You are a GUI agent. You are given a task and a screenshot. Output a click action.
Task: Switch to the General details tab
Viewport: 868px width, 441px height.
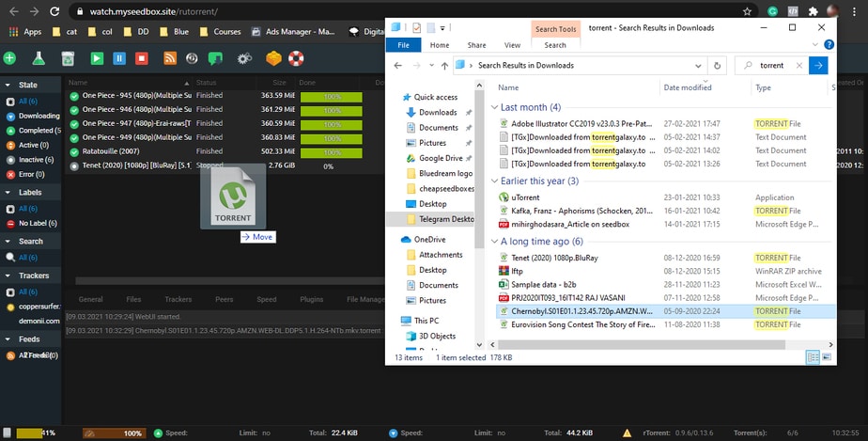click(x=90, y=299)
